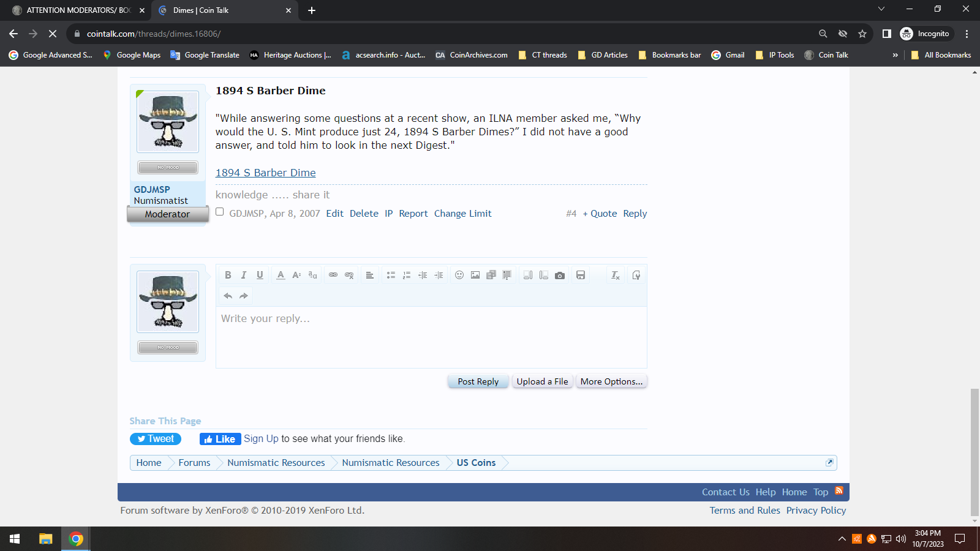Remove formatting with the Tx icon
Screen dimensions: 980x551
coord(616,275)
